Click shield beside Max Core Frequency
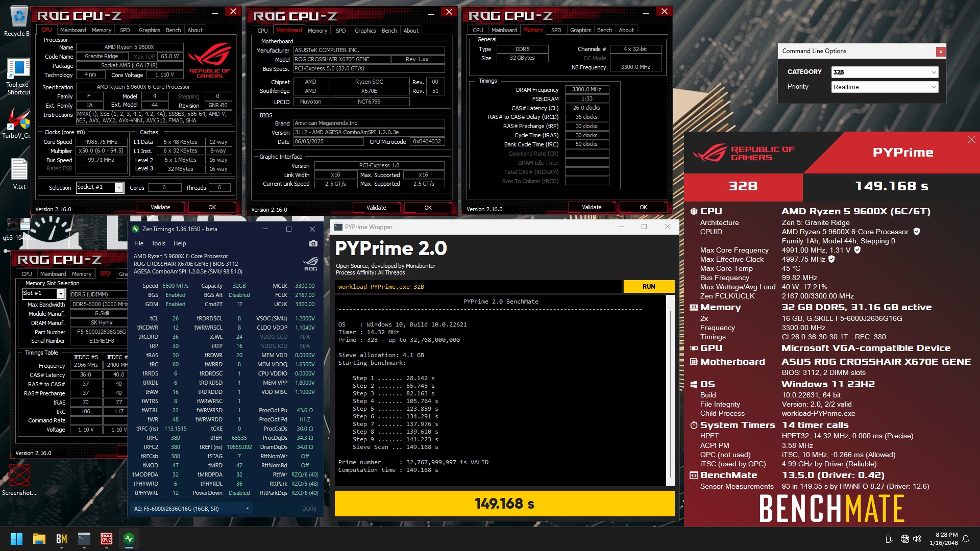This screenshot has height=551, width=980. 857,250
